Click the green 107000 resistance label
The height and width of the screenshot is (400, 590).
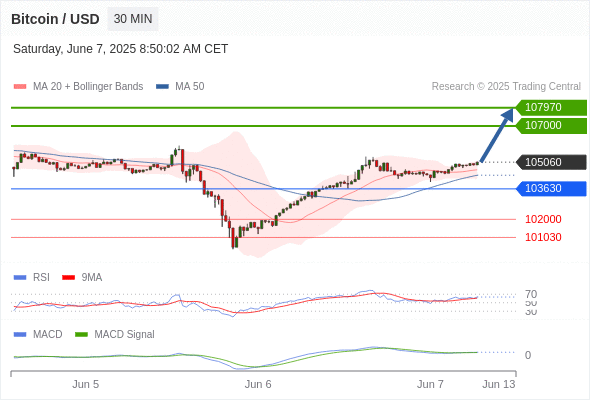point(551,126)
